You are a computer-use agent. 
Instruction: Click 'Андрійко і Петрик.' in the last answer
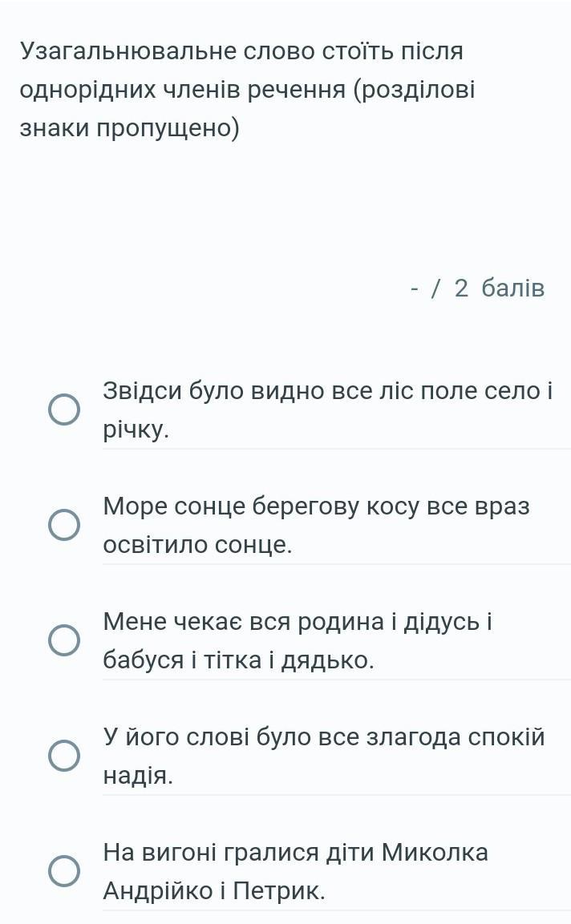click(214, 891)
